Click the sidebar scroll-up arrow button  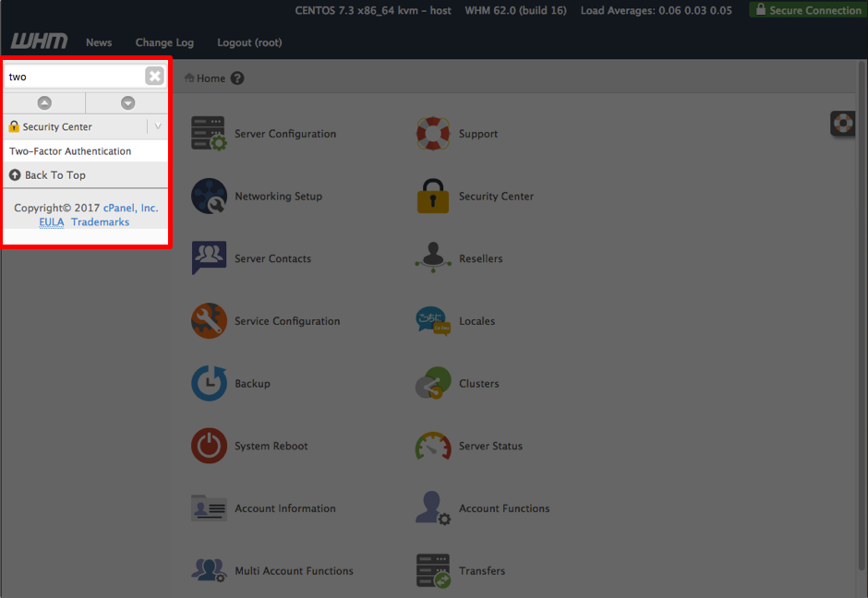(x=44, y=103)
